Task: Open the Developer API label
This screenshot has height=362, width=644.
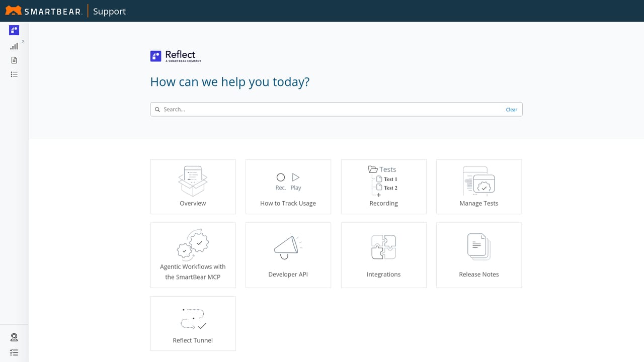Action: (288, 274)
